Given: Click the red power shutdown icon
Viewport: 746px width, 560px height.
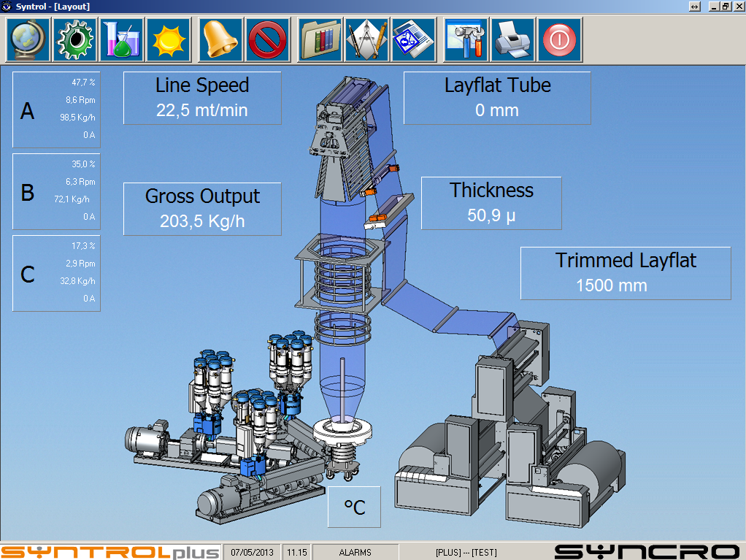Looking at the screenshot, I should click(560, 39).
